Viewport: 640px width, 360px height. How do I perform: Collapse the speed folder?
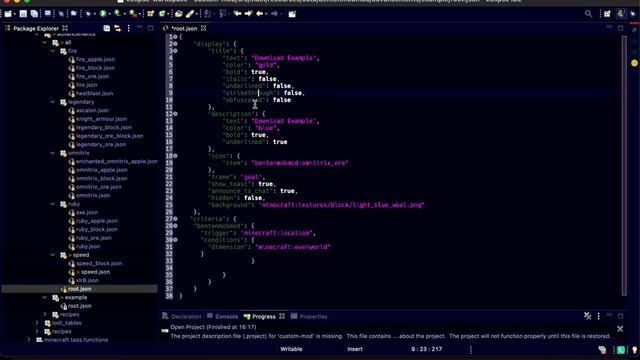[53, 255]
